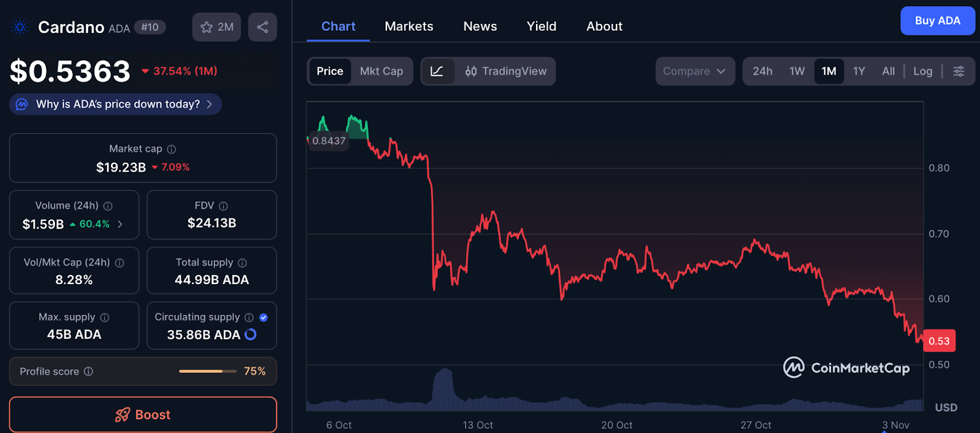Click the star watchlist icon
Screen dimensions: 980x433
(x=207, y=27)
